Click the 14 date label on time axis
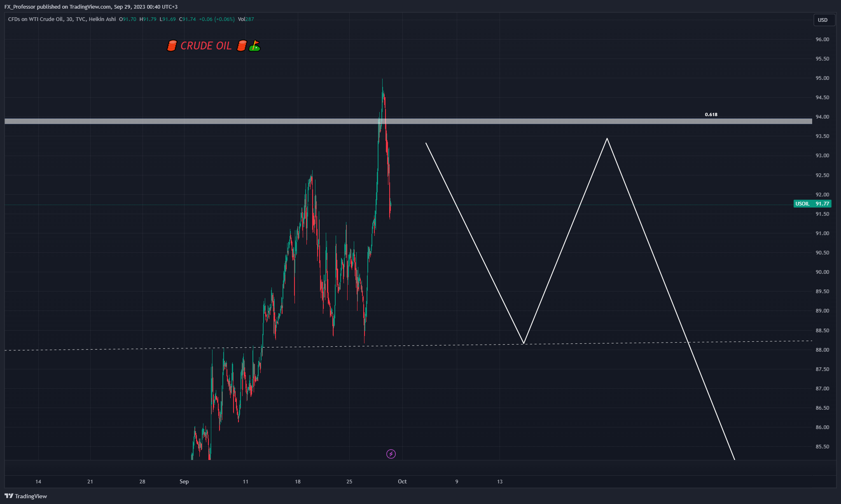This screenshot has height=504, width=841. 38,481
